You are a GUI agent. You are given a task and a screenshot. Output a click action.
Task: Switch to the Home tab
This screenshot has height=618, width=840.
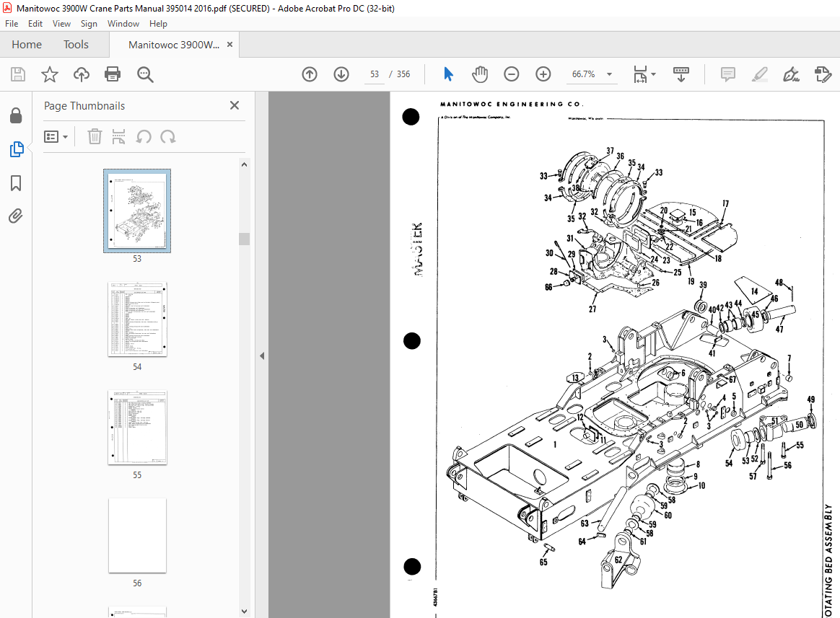tap(27, 45)
